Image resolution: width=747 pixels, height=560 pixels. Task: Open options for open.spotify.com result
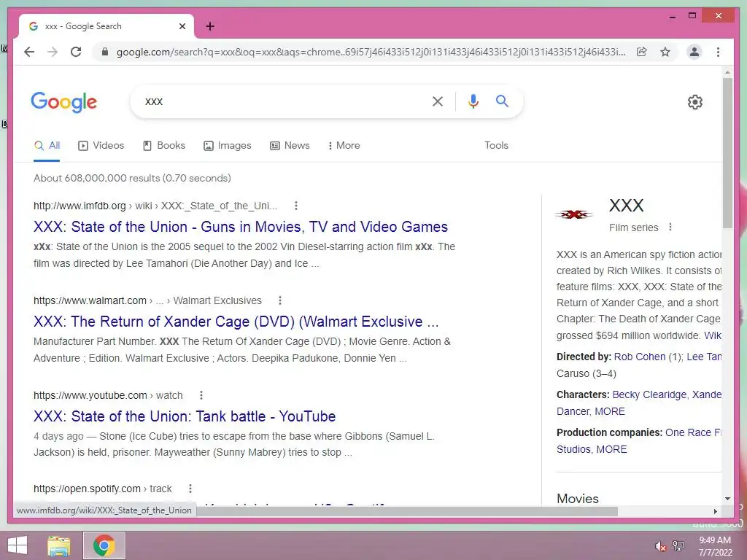(x=190, y=489)
